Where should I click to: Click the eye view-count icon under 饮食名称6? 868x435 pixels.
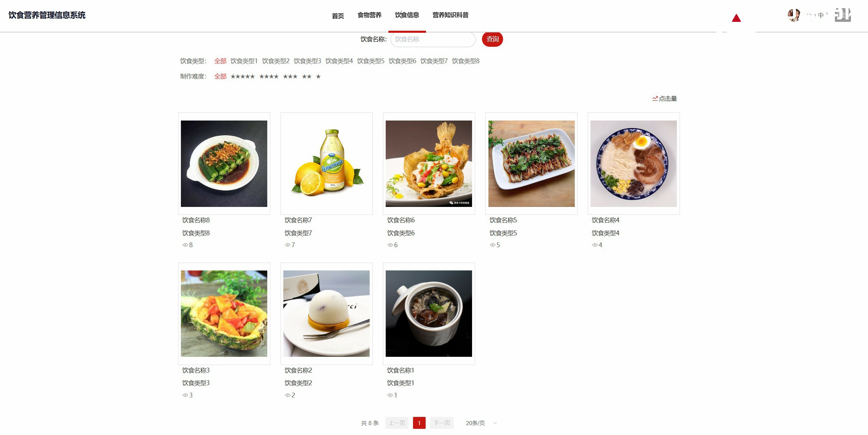pos(390,245)
